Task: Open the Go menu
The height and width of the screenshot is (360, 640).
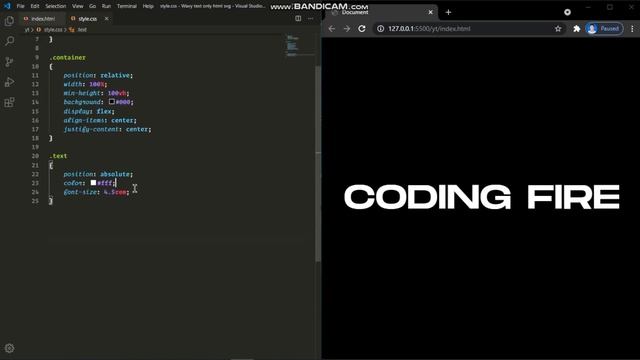Action: click(93, 6)
